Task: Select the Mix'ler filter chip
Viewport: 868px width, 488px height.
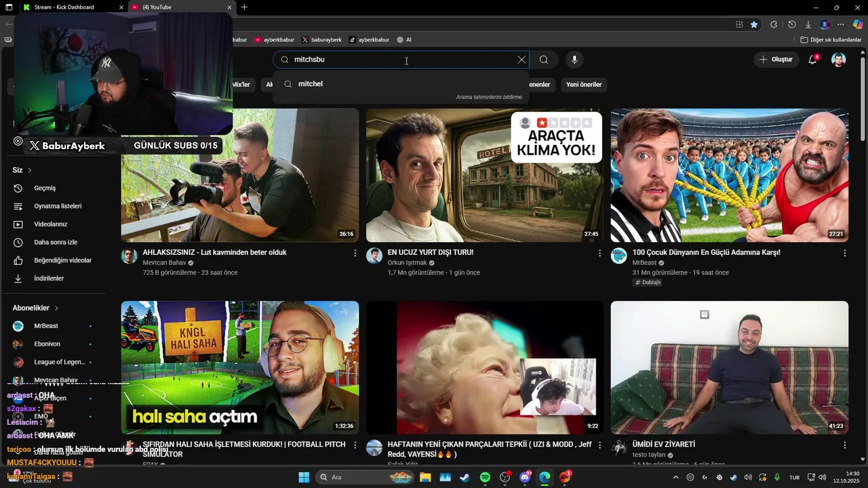Action: (241, 85)
